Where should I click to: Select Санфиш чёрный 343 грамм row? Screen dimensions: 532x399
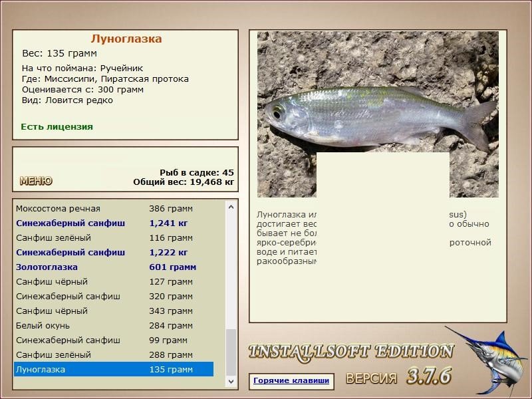point(114,311)
